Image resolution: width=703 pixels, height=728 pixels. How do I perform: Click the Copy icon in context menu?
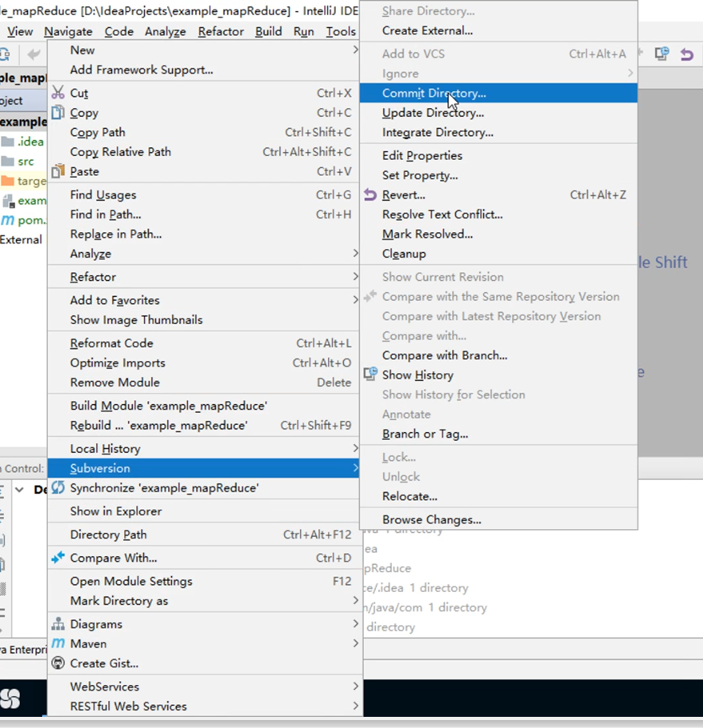(x=58, y=112)
